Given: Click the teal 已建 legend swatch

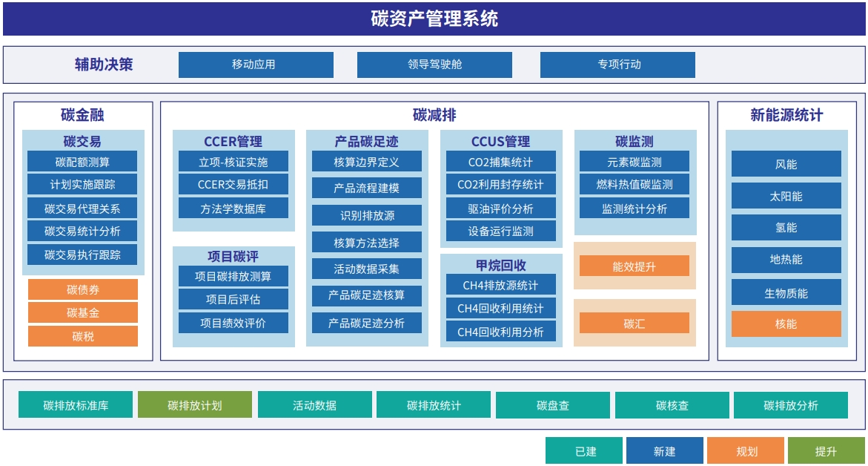Looking at the screenshot, I should pos(584,450).
